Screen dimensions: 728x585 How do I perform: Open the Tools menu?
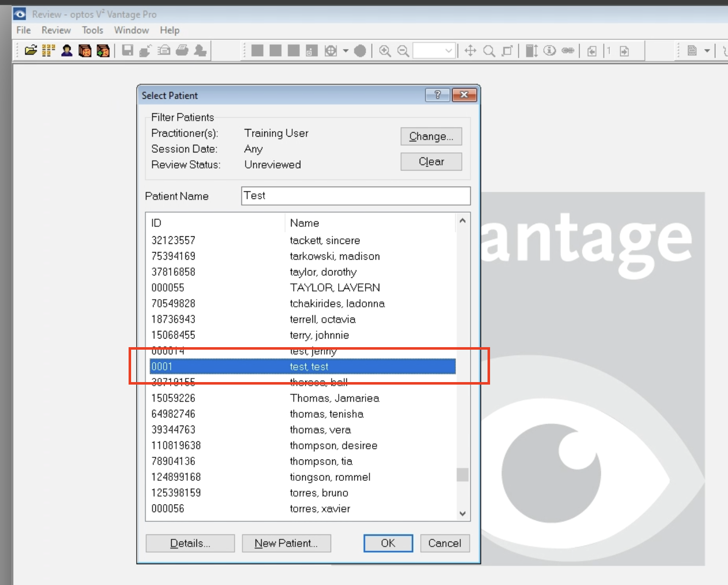point(93,30)
